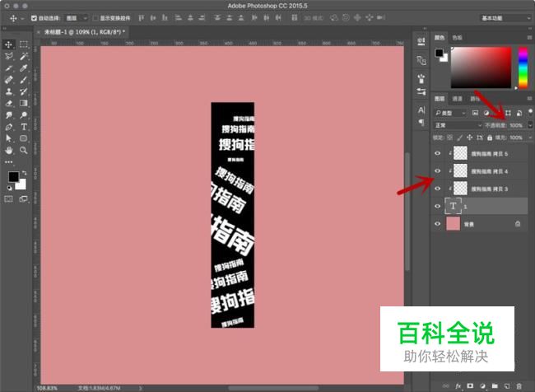Select the Horizontal Type tool
Viewport: 535px width, 392px height.
coord(24,127)
